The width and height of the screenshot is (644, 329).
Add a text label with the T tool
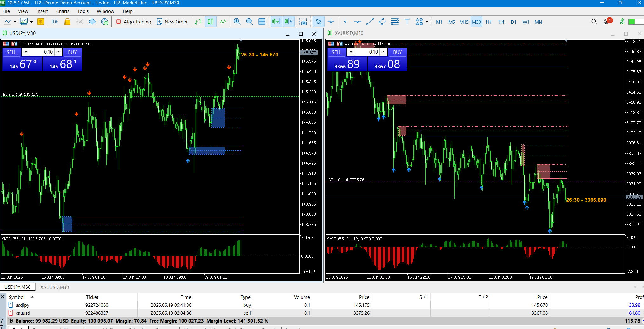point(407,22)
